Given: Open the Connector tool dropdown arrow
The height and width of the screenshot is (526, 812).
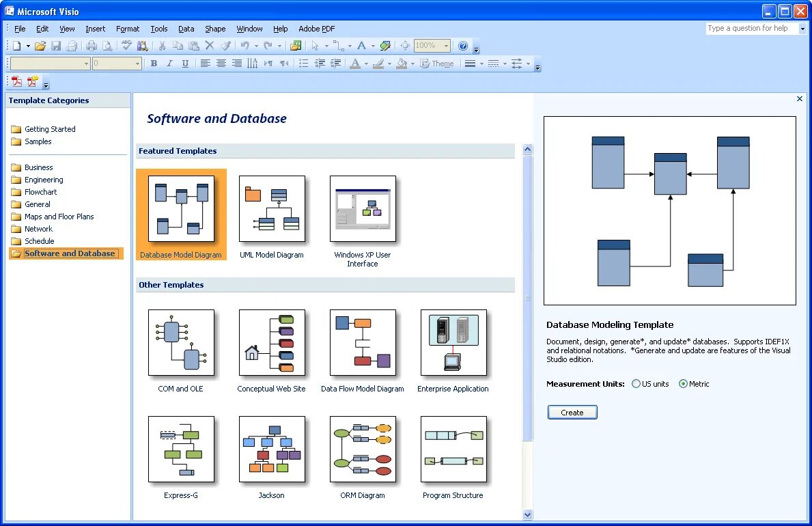Looking at the screenshot, I should click(350, 46).
